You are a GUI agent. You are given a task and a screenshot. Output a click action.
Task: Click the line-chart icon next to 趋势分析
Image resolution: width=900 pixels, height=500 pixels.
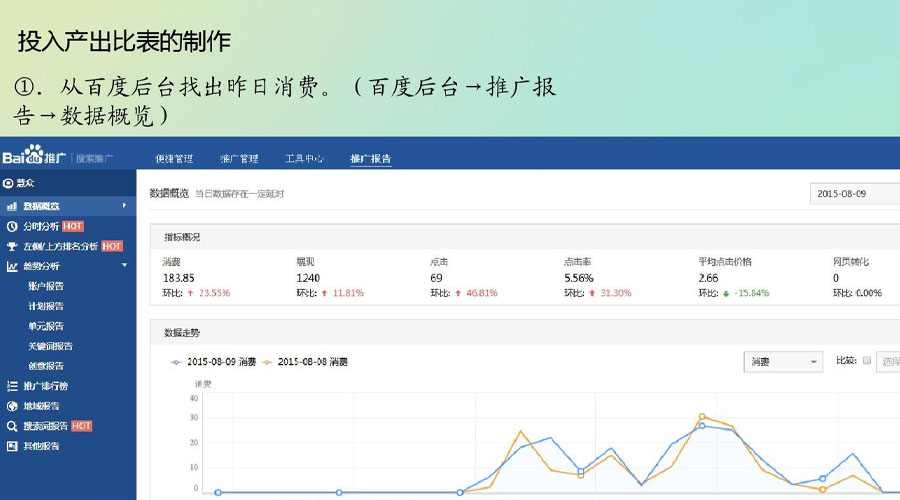(x=12, y=266)
